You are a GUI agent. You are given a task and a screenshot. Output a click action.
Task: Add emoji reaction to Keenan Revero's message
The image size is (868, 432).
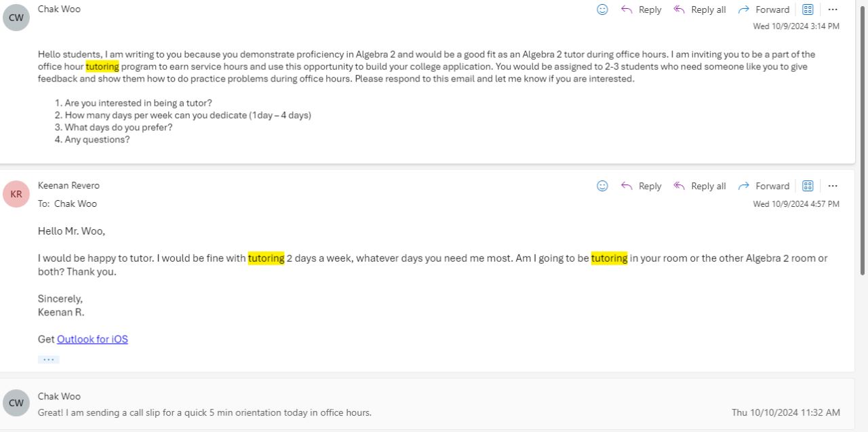tap(602, 186)
